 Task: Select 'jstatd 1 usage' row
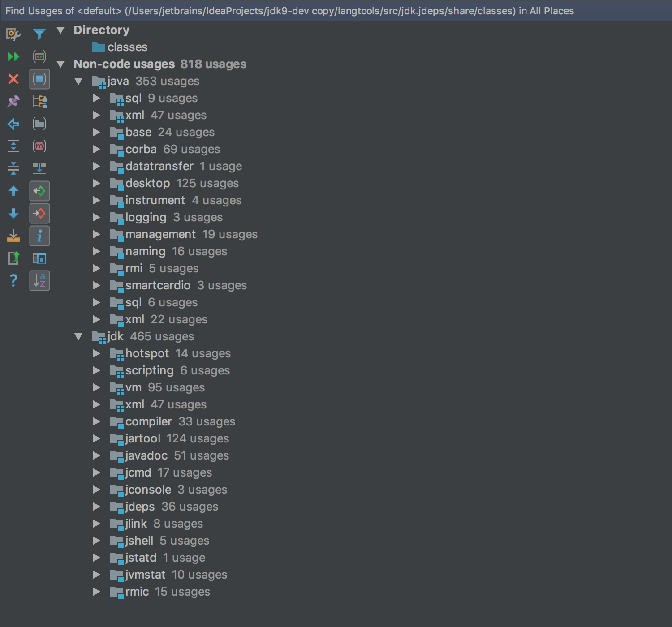click(x=158, y=558)
